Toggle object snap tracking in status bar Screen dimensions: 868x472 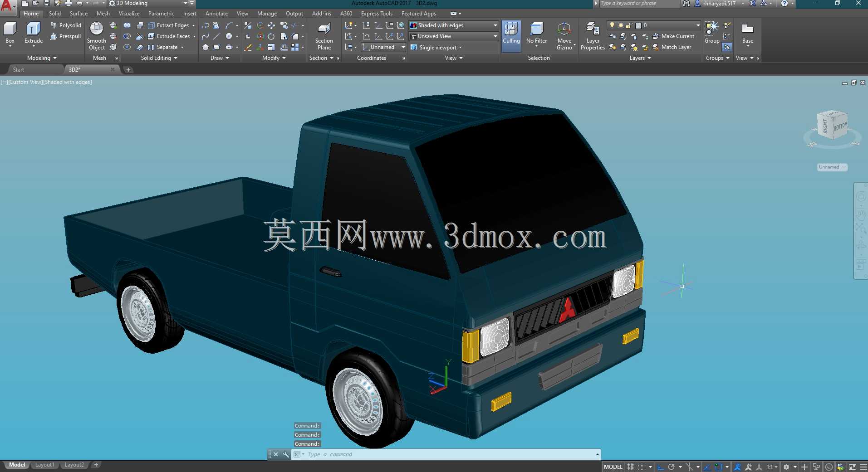click(x=707, y=467)
